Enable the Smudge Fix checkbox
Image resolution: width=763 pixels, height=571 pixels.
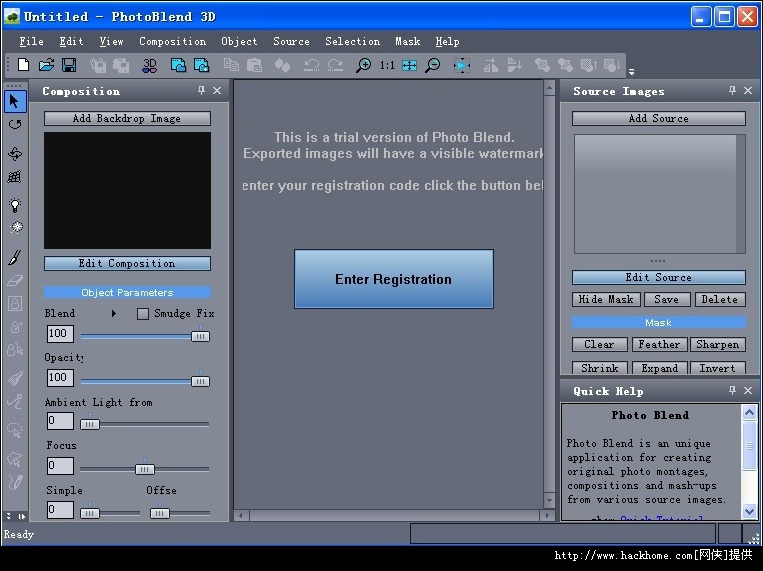[143, 313]
